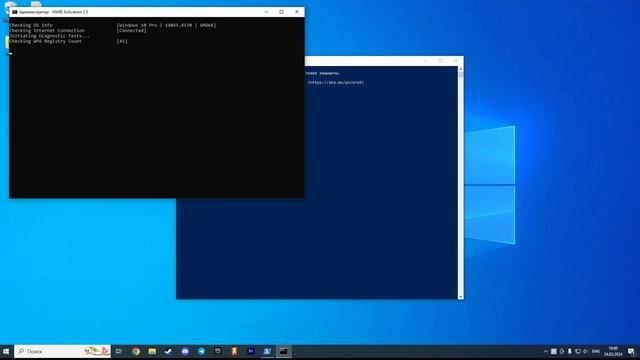Open File Explorer from the taskbar
The image size is (640, 360).
pyautogui.click(x=152, y=351)
